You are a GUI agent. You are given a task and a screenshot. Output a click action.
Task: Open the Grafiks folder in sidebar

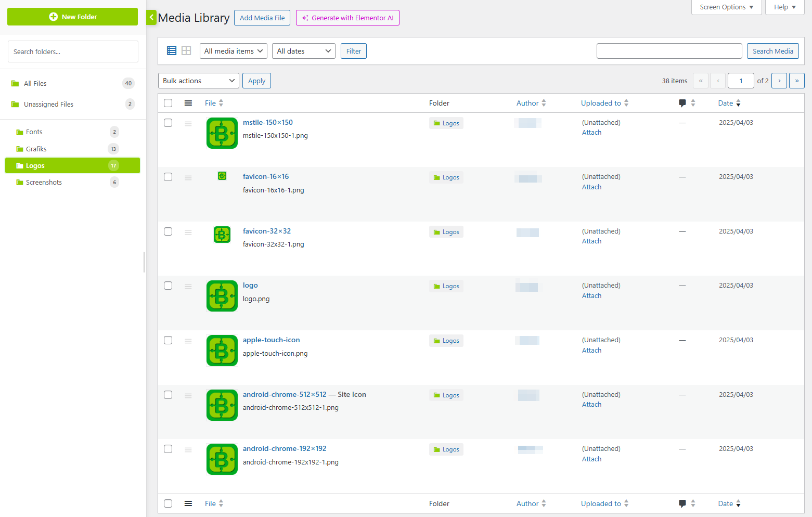coord(36,149)
